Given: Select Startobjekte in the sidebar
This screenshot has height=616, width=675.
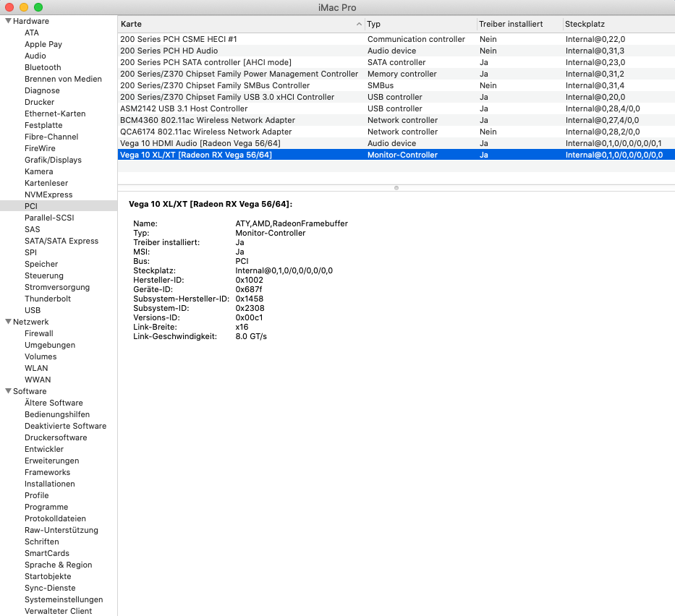Looking at the screenshot, I should [x=48, y=576].
